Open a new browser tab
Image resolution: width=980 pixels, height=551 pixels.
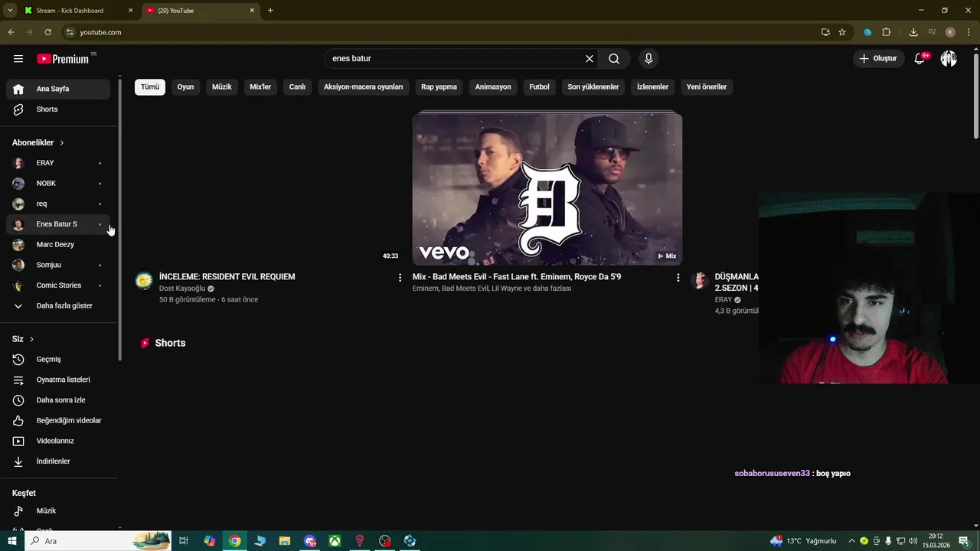[270, 11]
